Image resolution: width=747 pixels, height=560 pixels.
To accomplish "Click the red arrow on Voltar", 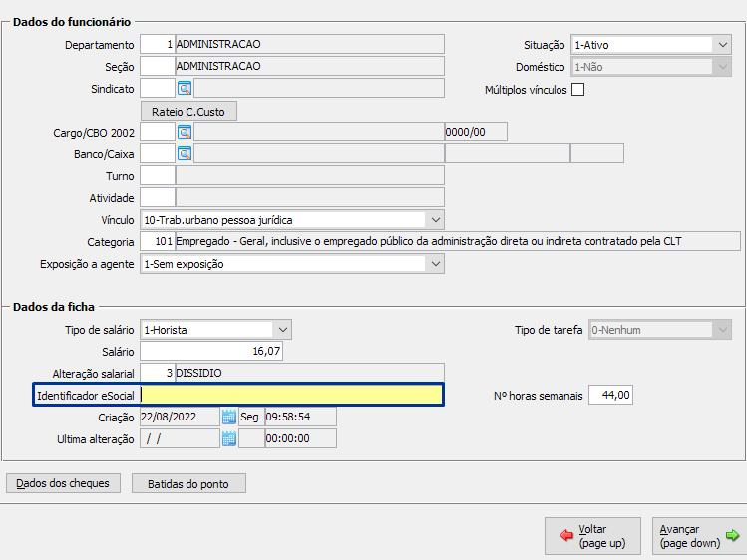I will (566, 536).
